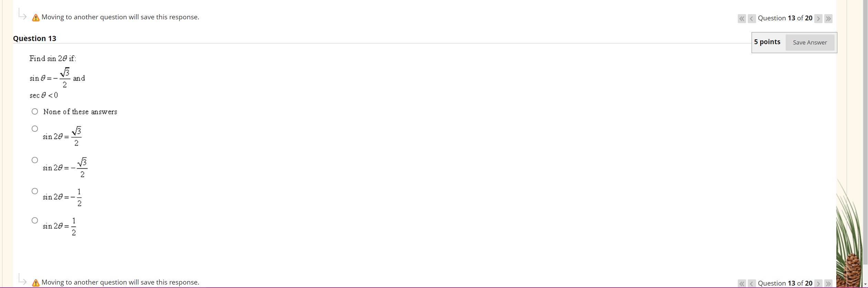This screenshot has height=288, width=868.
Task: Go to previous question using top arrow
Action: coord(752,19)
